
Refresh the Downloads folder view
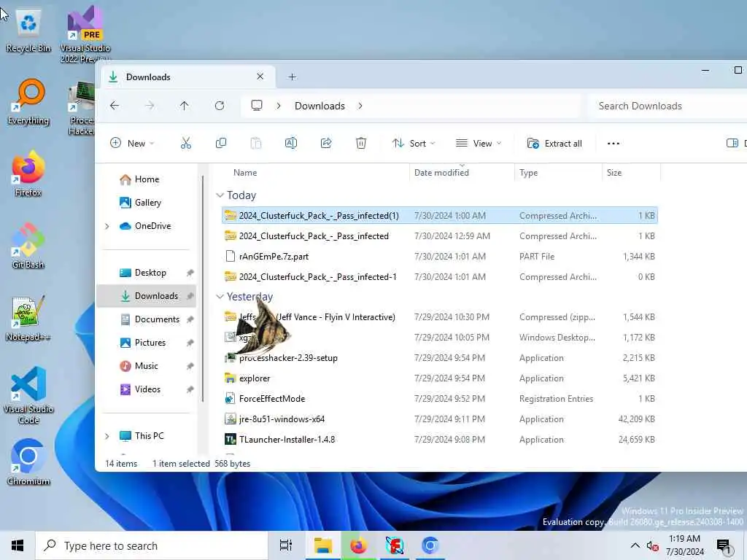click(220, 105)
